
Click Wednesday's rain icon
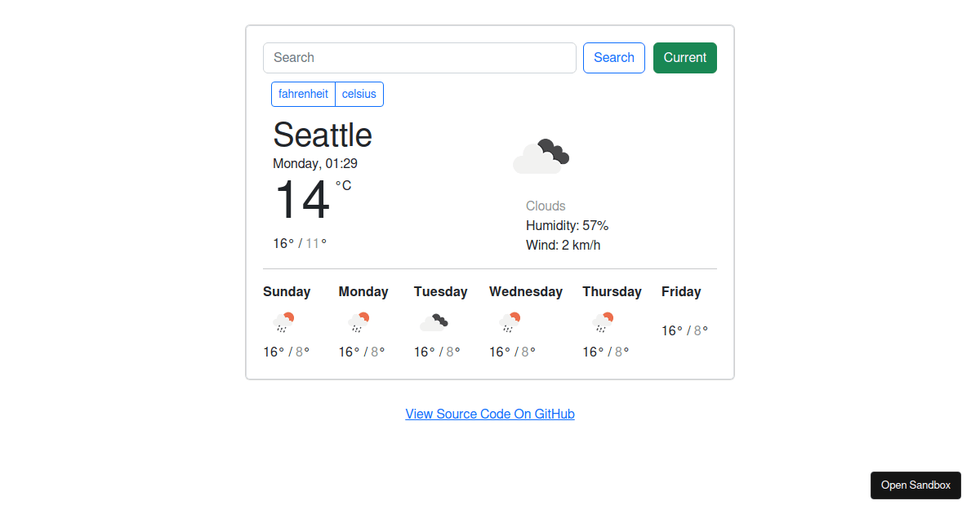tap(510, 321)
